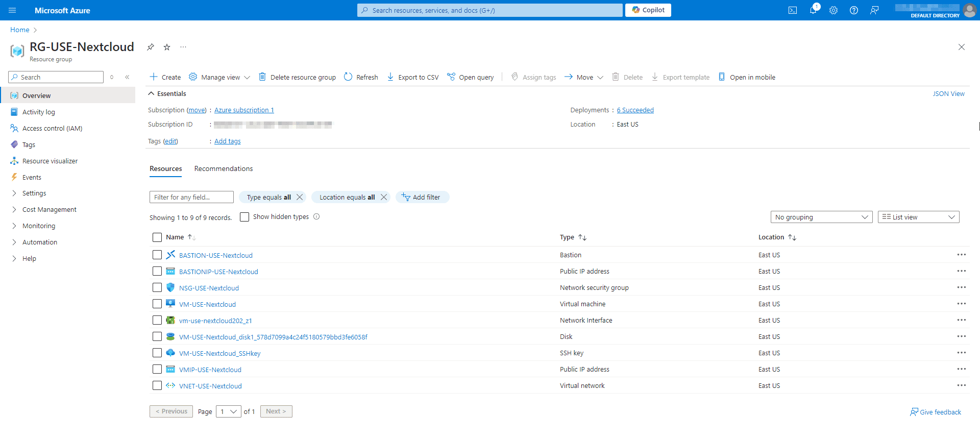980x440 pixels.
Task: Check the Show hidden types box
Action: 244,217
